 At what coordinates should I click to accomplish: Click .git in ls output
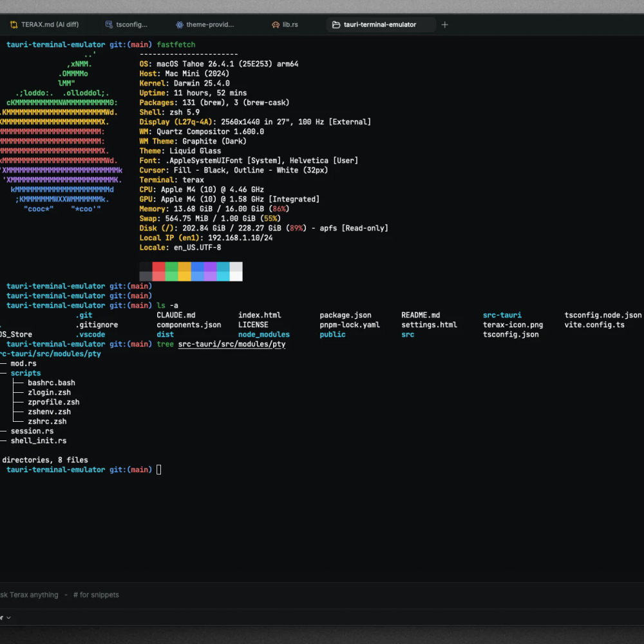pyautogui.click(x=84, y=315)
